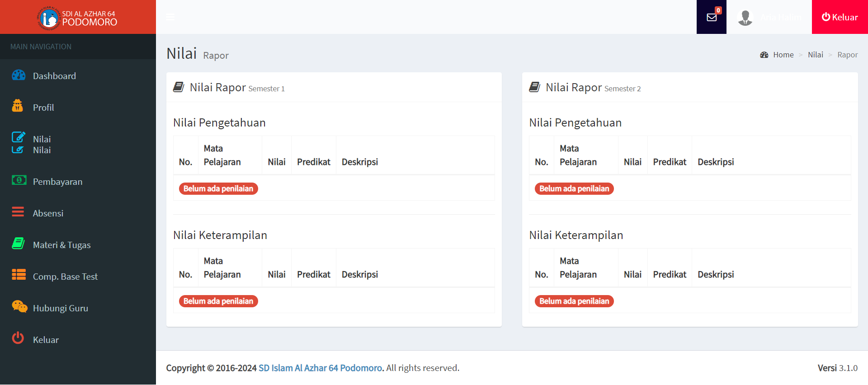Click the Absensi list icon
Image resolution: width=868 pixels, height=385 pixels.
[18, 211]
